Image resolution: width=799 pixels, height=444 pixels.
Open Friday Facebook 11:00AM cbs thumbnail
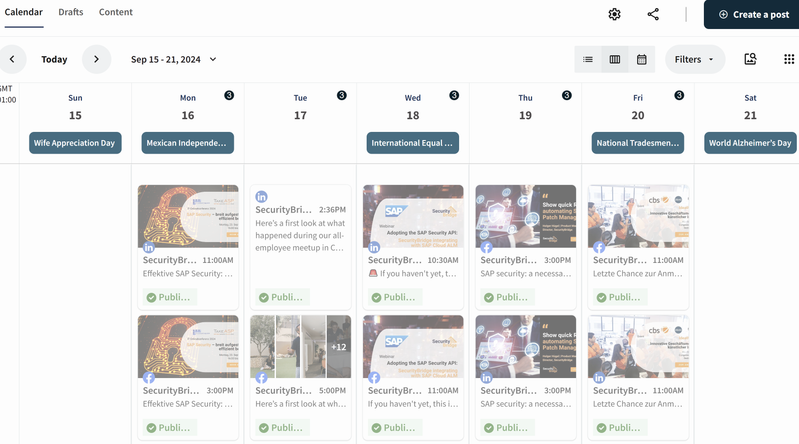[638, 216]
